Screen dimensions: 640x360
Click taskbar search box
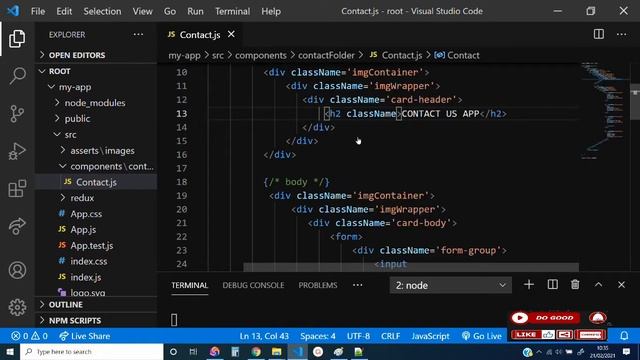click(92, 351)
